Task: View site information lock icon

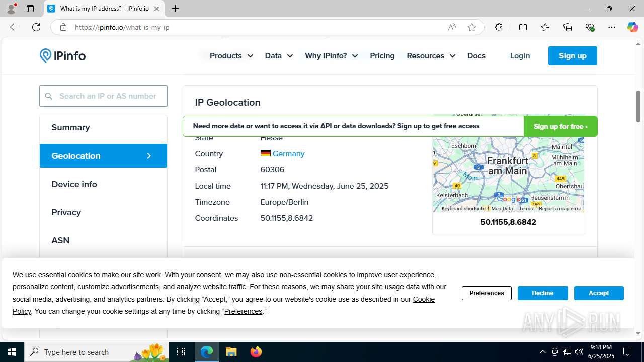Action: tap(63, 27)
